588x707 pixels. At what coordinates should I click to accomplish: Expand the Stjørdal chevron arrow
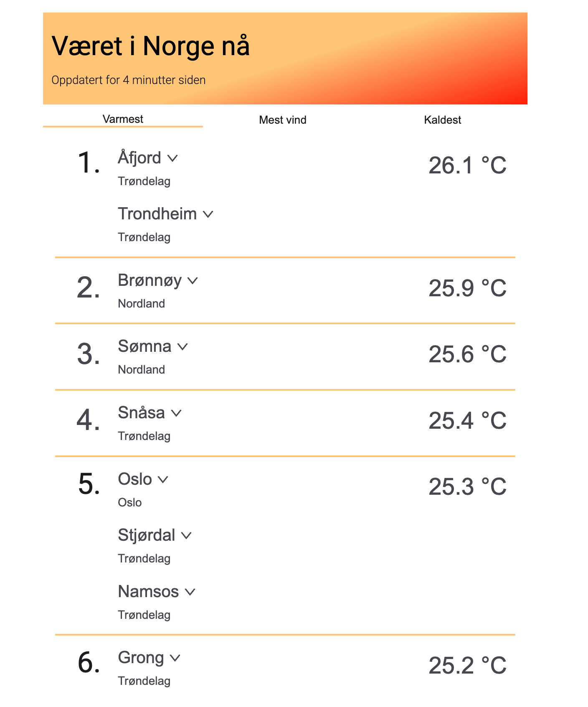click(186, 536)
